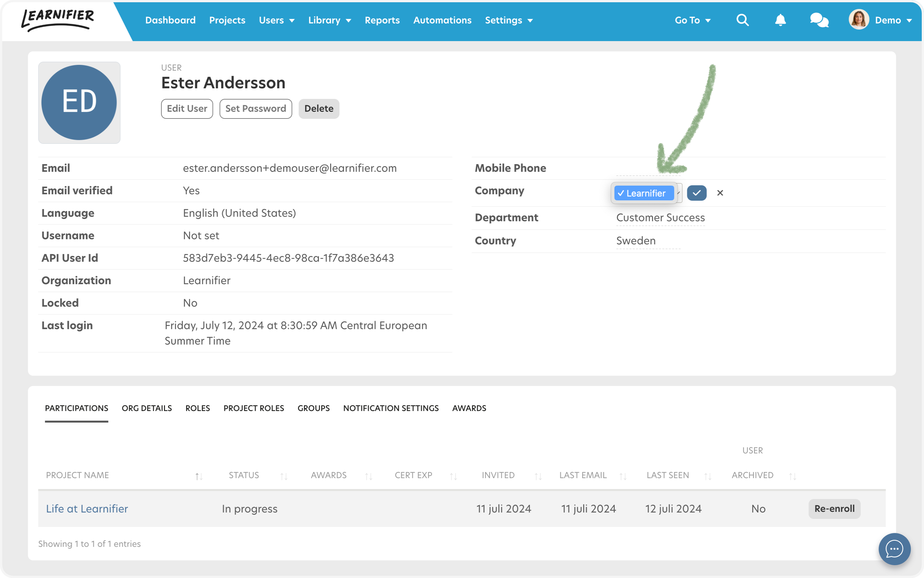Click the API User Id value

(288, 258)
